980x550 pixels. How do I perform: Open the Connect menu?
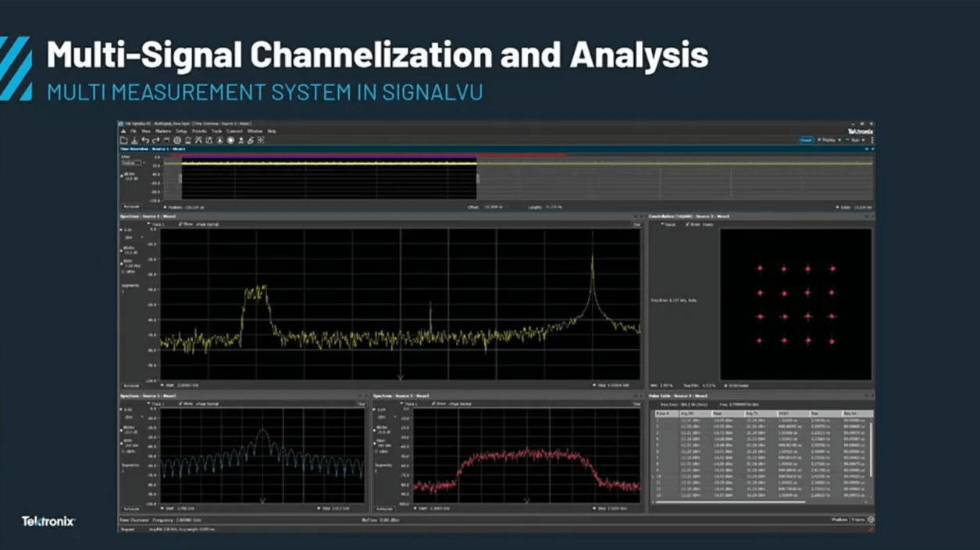point(234,131)
